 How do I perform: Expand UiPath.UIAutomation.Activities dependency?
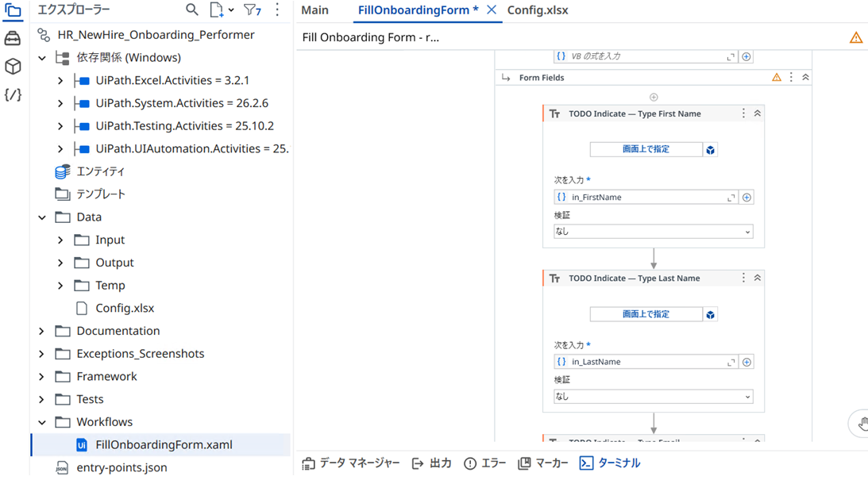click(x=60, y=149)
